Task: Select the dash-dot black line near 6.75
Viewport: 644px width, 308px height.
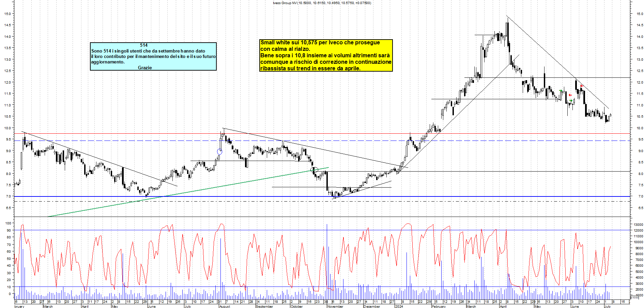Action: (322, 201)
